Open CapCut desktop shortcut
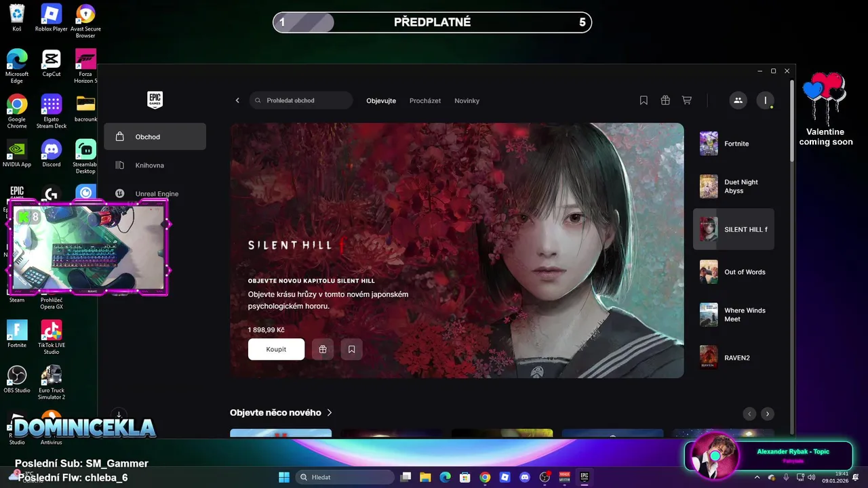Image resolution: width=868 pixels, height=488 pixels. point(52,63)
